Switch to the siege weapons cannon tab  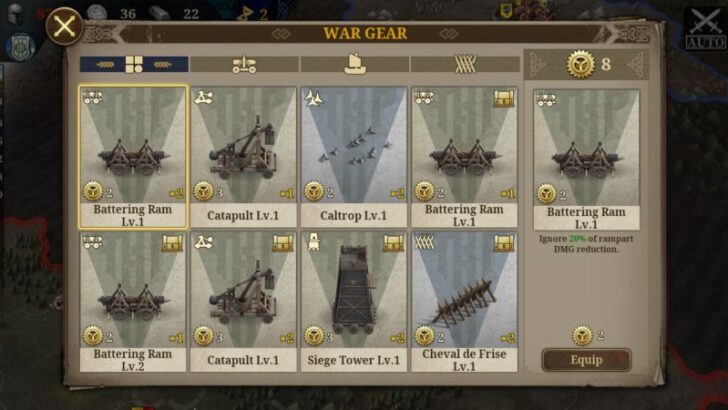coord(244,65)
